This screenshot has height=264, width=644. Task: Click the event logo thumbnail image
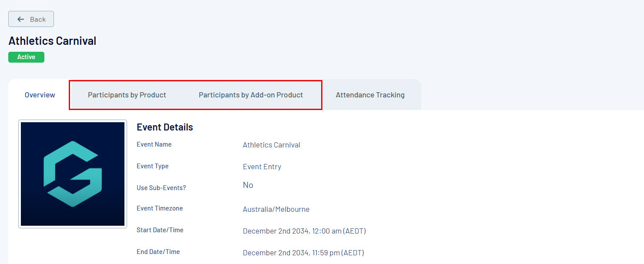(73, 174)
